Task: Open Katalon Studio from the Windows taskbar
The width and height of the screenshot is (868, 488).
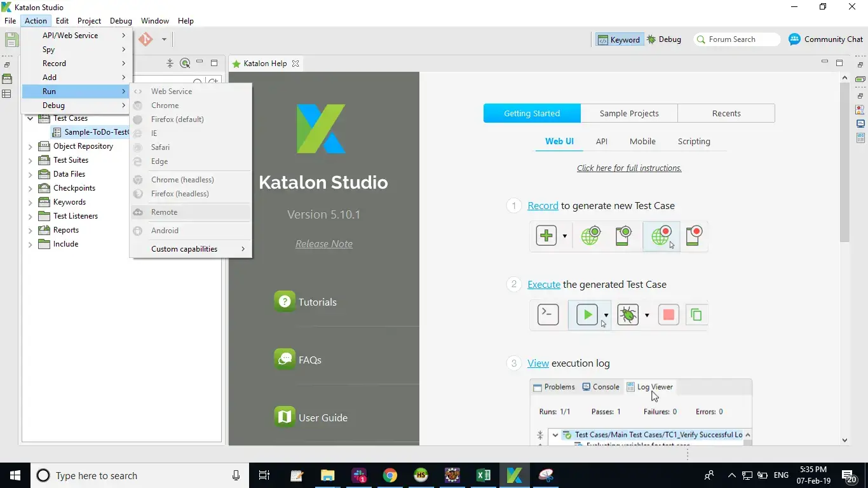Action: point(514,475)
